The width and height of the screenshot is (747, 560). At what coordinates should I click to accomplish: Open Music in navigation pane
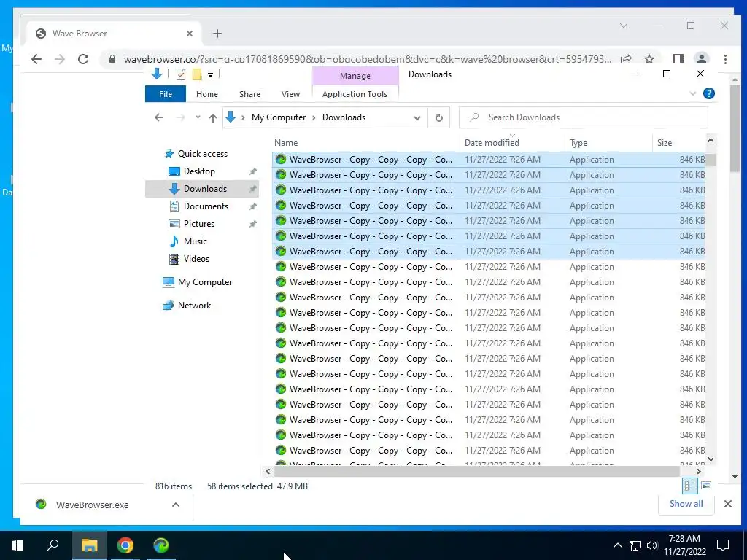pyautogui.click(x=196, y=241)
